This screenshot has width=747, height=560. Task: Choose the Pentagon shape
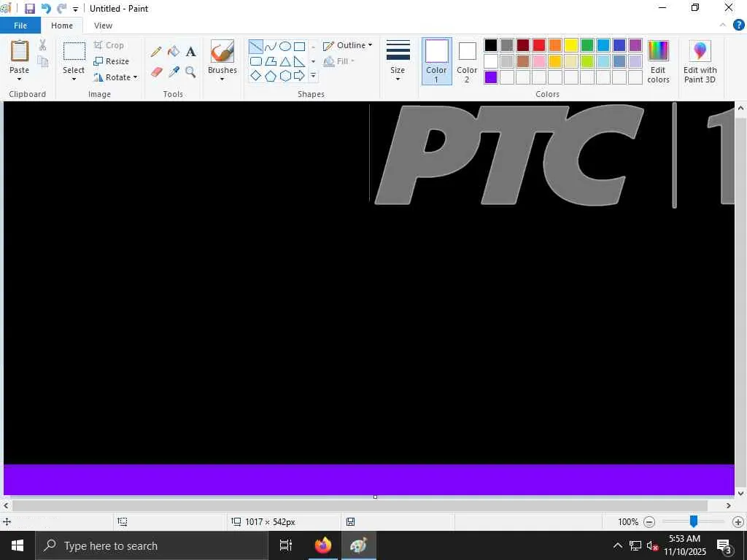[x=271, y=76]
